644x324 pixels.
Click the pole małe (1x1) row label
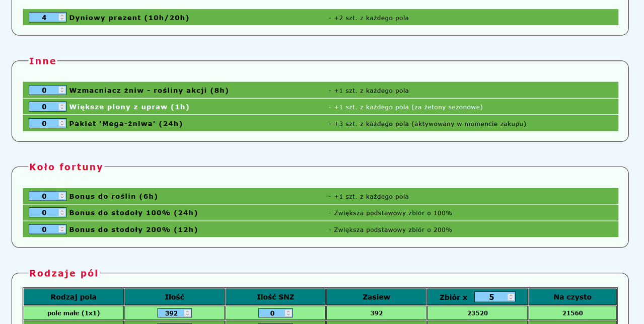point(74,313)
